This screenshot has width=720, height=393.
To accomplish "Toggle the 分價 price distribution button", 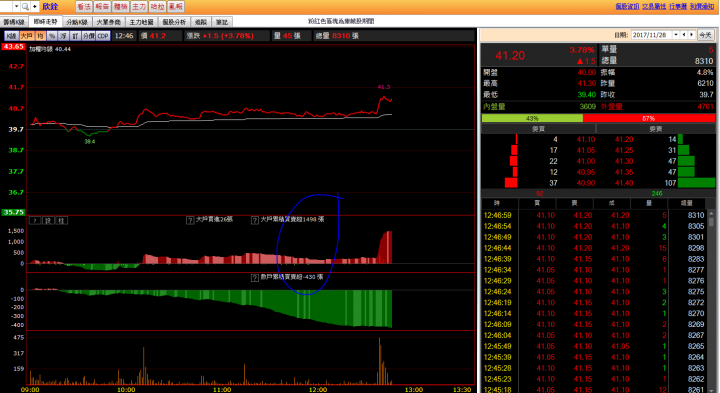I will pos(89,36).
